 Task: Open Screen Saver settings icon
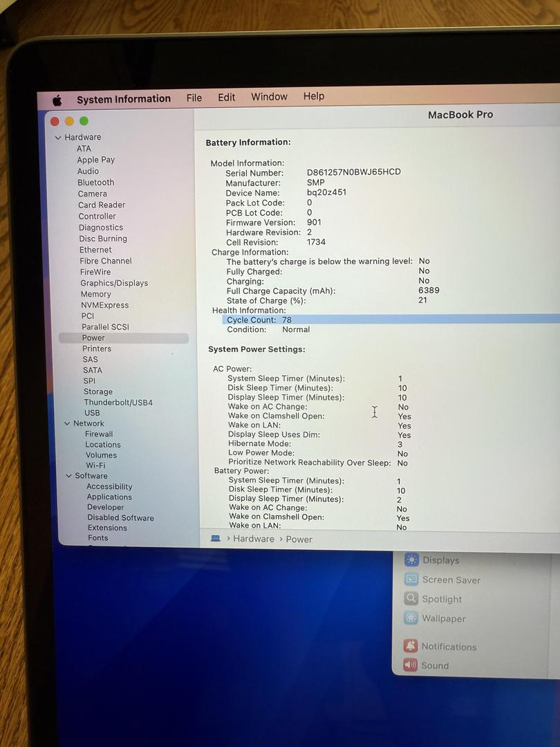coord(412,579)
